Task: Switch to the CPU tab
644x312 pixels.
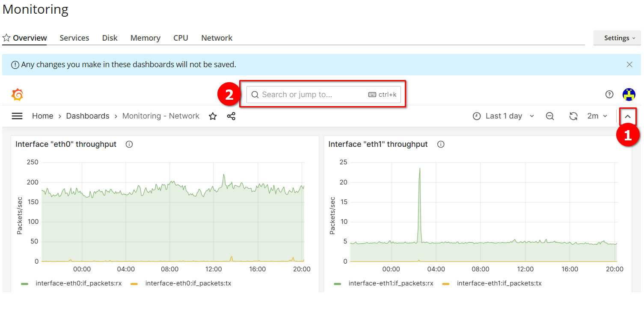Action: (181, 38)
